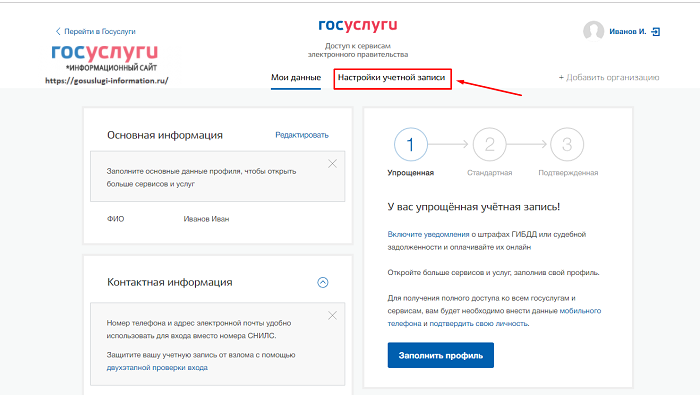This screenshot has width=700, height=395.
Task: Click the У вас упрощённая учётная запись heading
Action: pos(474,207)
